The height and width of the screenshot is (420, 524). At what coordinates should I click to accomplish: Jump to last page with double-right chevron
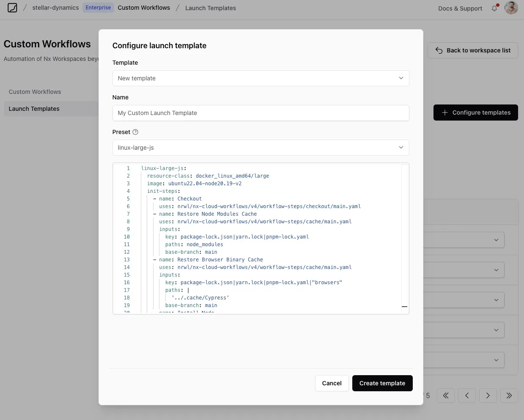click(x=509, y=395)
